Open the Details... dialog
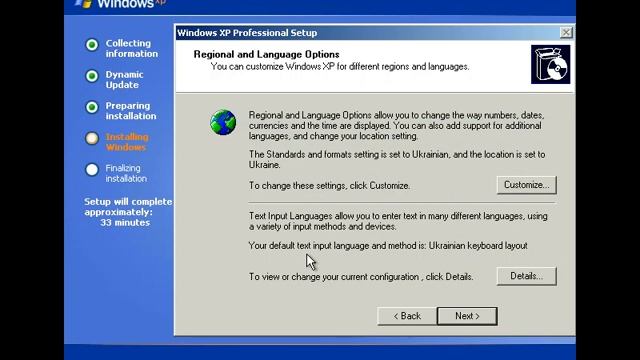The height and width of the screenshot is (360, 640). 527,276
